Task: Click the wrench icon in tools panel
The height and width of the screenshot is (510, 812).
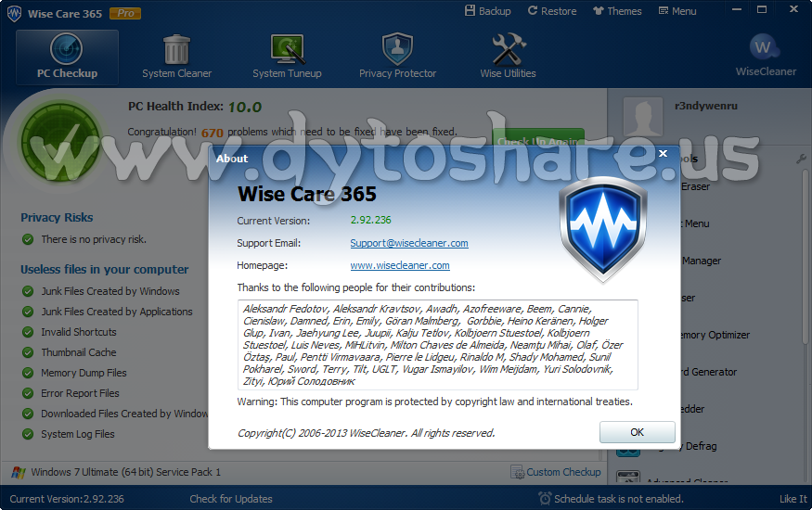Action: [801, 159]
